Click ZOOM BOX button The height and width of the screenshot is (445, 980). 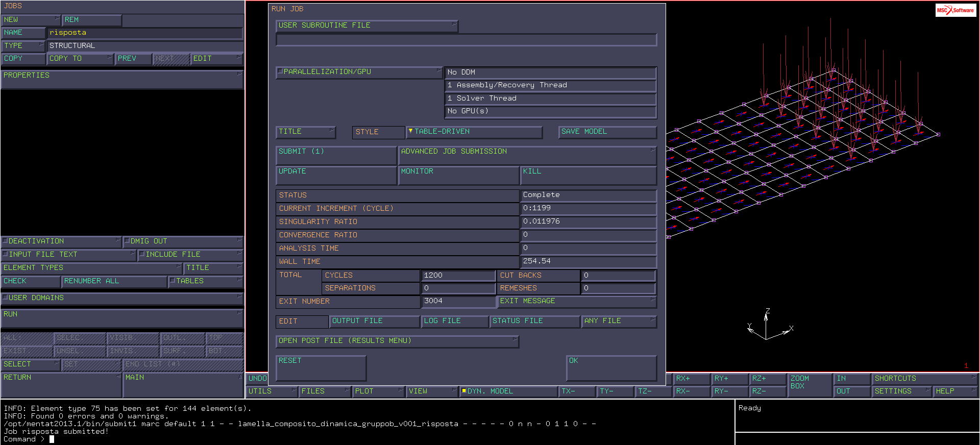pos(810,385)
